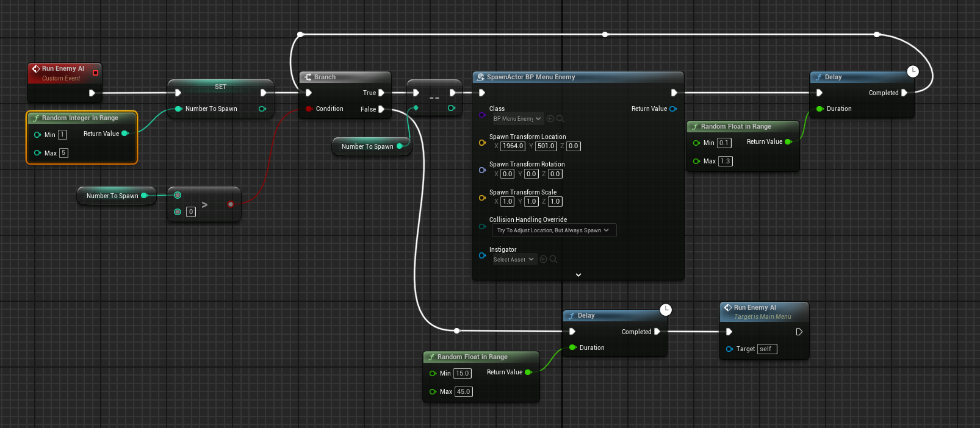Click the SpawnActor Return Value output pin

click(673, 109)
